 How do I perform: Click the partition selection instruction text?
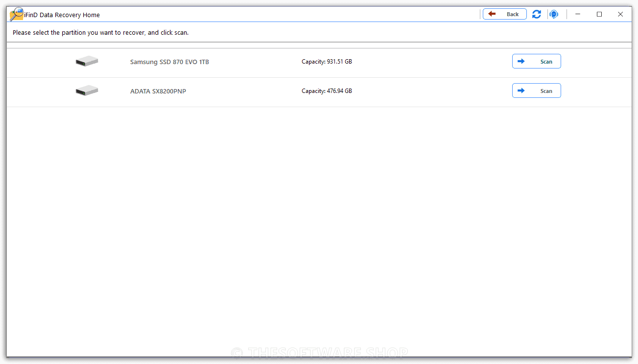pyautogui.click(x=100, y=33)
